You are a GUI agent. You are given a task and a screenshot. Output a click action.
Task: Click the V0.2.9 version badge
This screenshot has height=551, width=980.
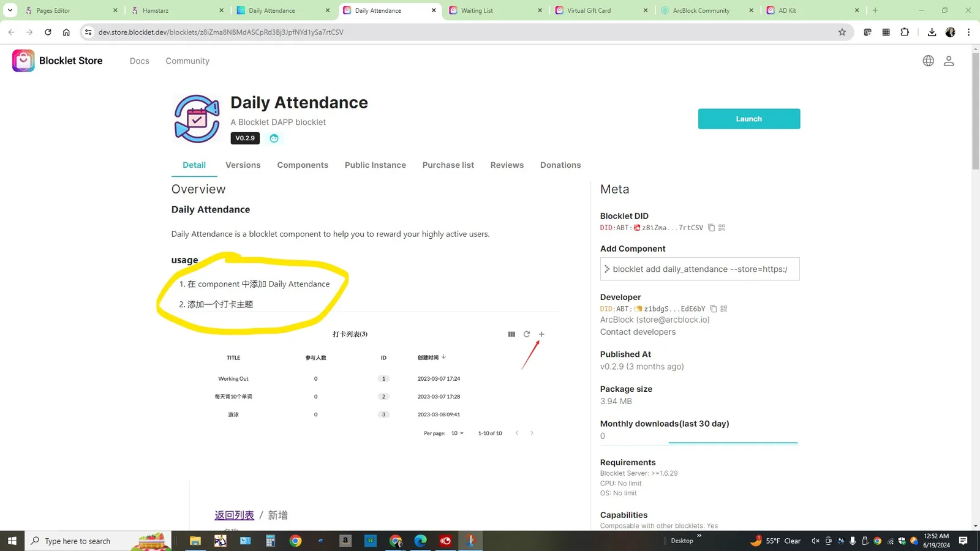point(245,138)
